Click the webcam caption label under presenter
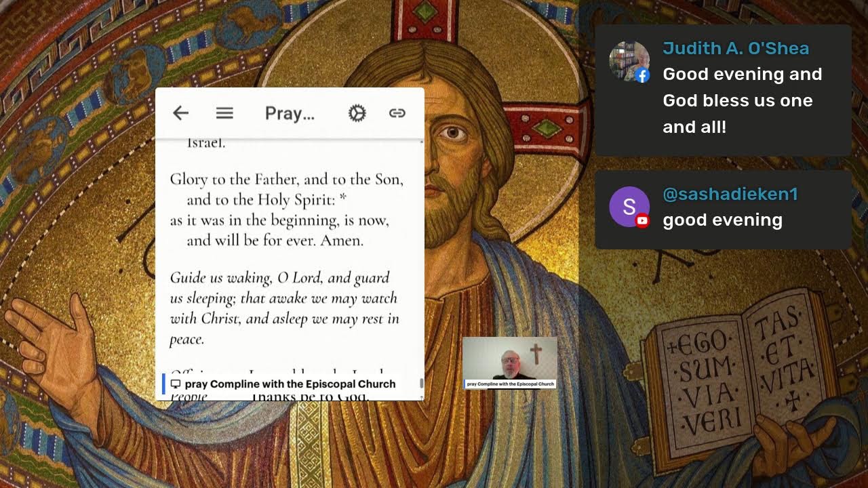Screen dimensions: 868x488 coord(510,384)
